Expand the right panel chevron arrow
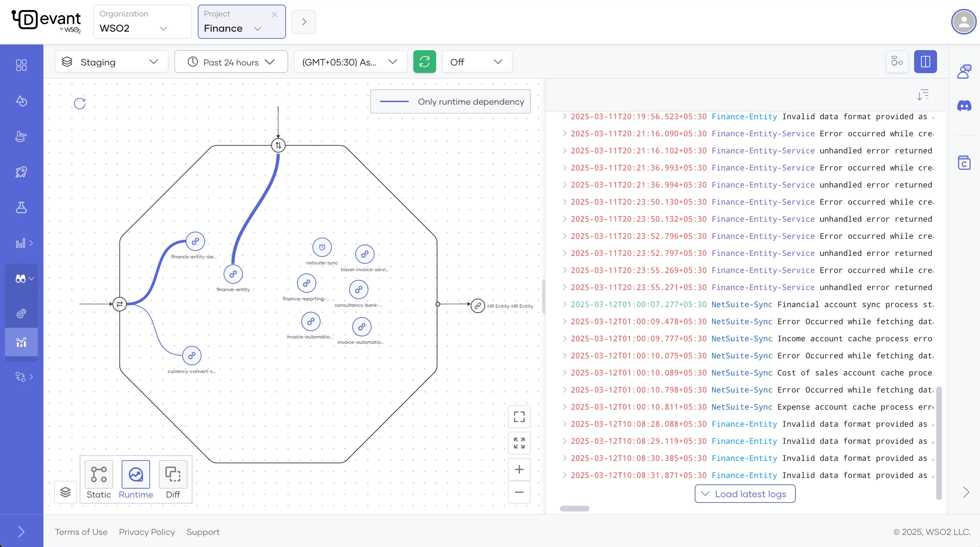This screenshot has height=547, width=980. (x=966, y=492)
